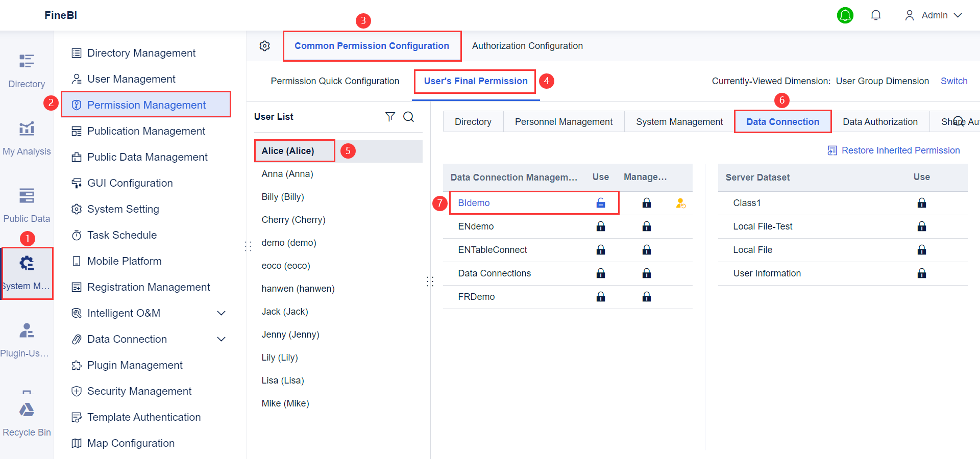Open Public Data from left sidebar
Screen dimensions: 980x459
27,204
